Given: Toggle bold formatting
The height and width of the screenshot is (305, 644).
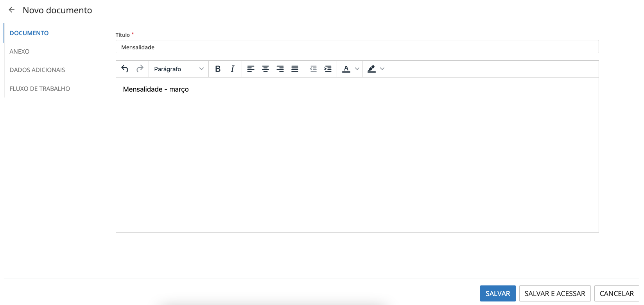Looking at the screenshot, I should point(218,69).
